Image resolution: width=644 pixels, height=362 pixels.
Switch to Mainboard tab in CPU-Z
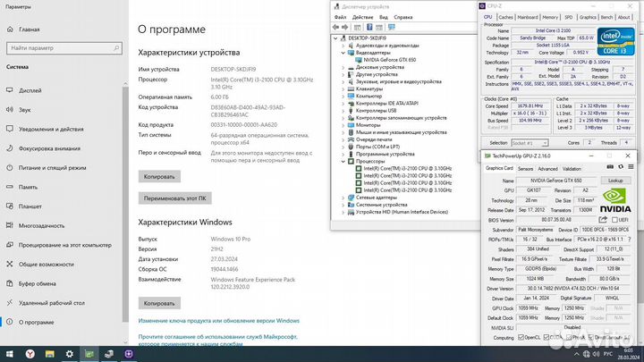[528, 17]
